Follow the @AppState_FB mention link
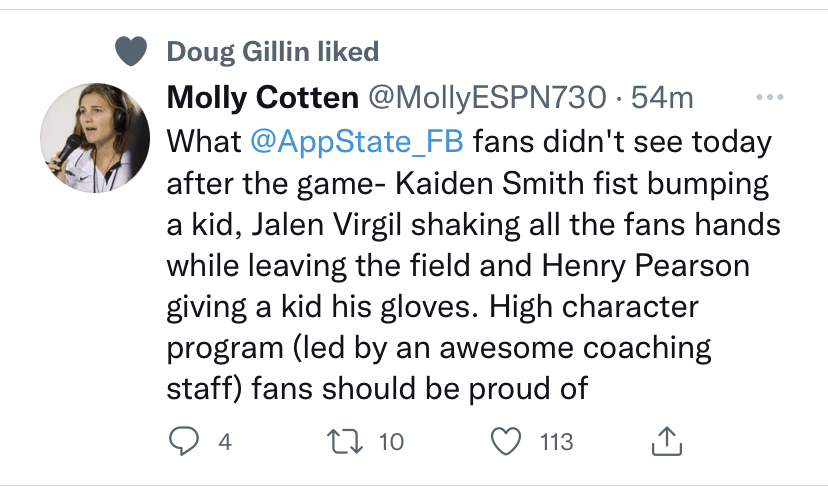 [x=357, y=142]
